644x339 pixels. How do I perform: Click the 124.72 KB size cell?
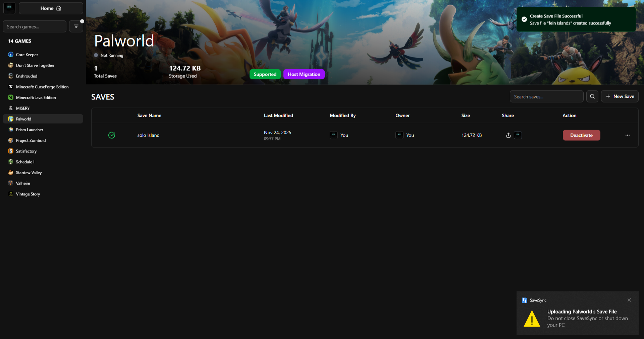(x=472, y=135)
